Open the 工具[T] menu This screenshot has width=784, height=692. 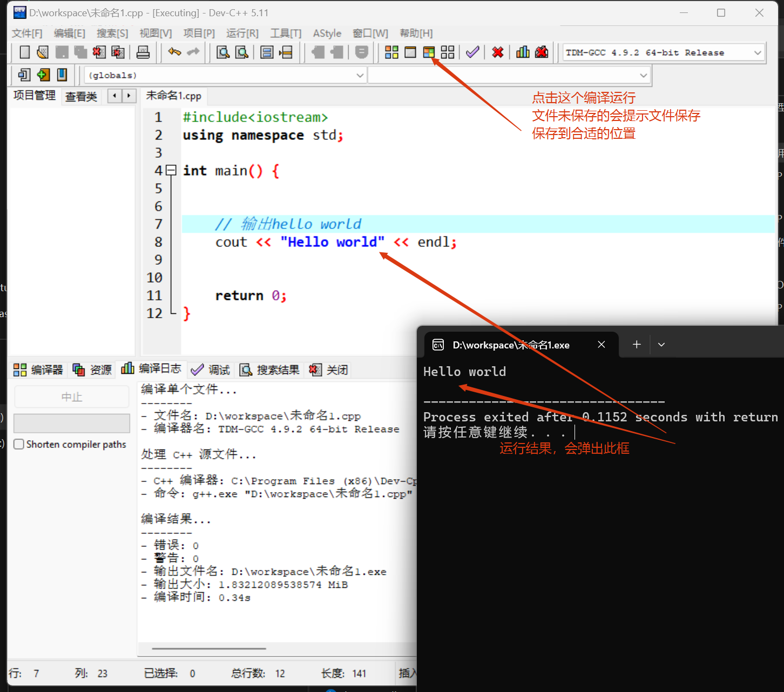point(286,33)
